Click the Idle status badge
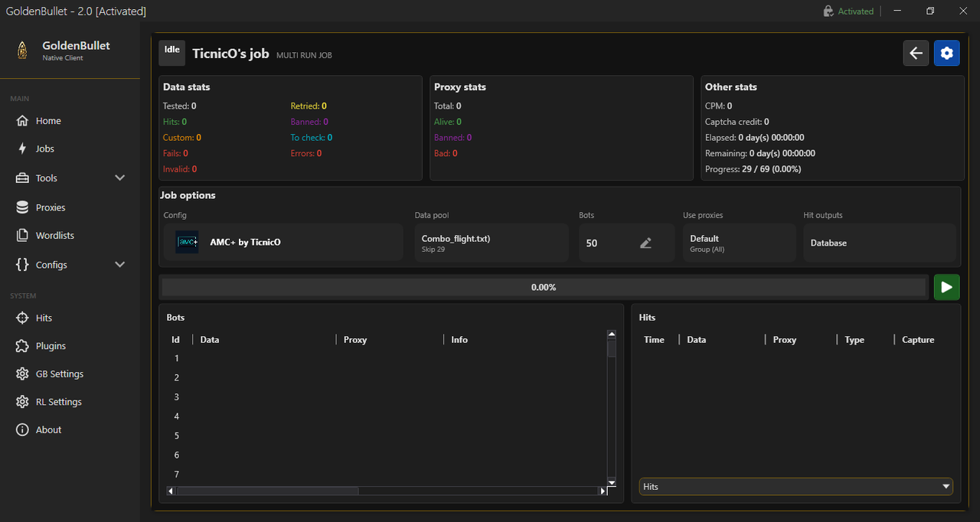 pos(172,54)
